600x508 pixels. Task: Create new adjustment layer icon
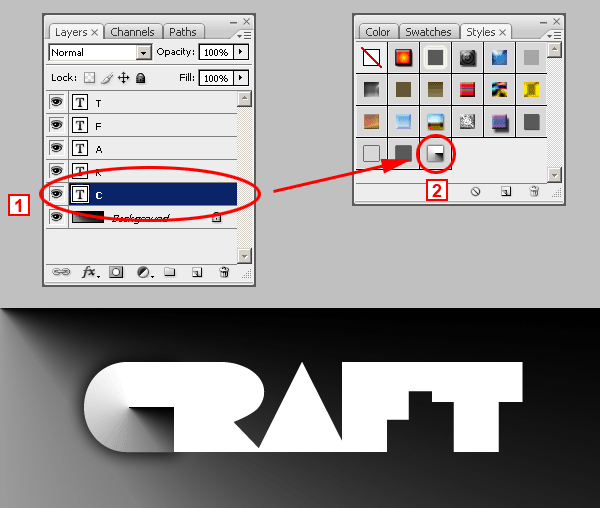145,272
